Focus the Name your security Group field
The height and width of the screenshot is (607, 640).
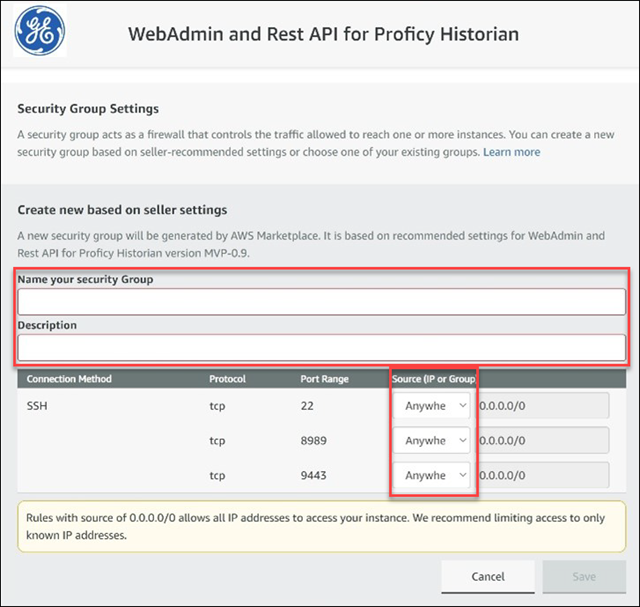322,302
